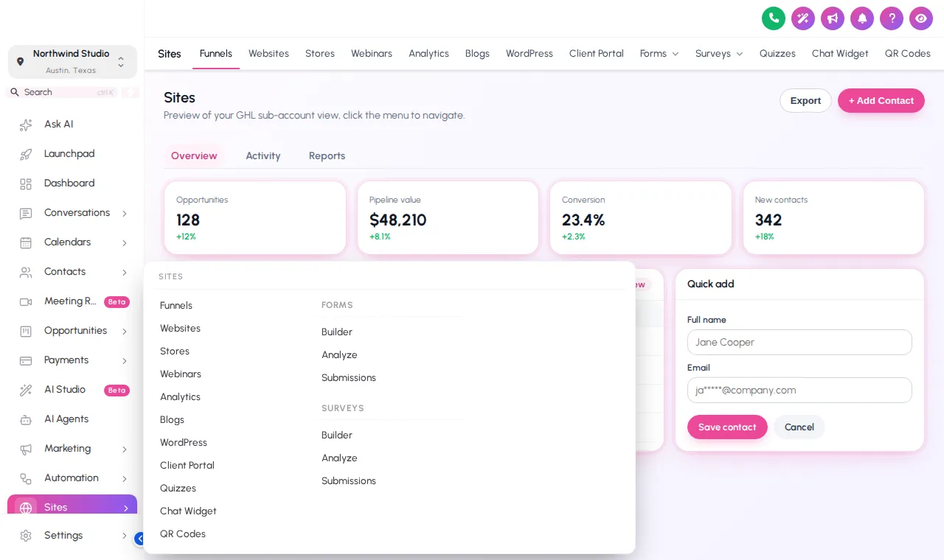Click the Settings gear icon

tap(26, 536)
